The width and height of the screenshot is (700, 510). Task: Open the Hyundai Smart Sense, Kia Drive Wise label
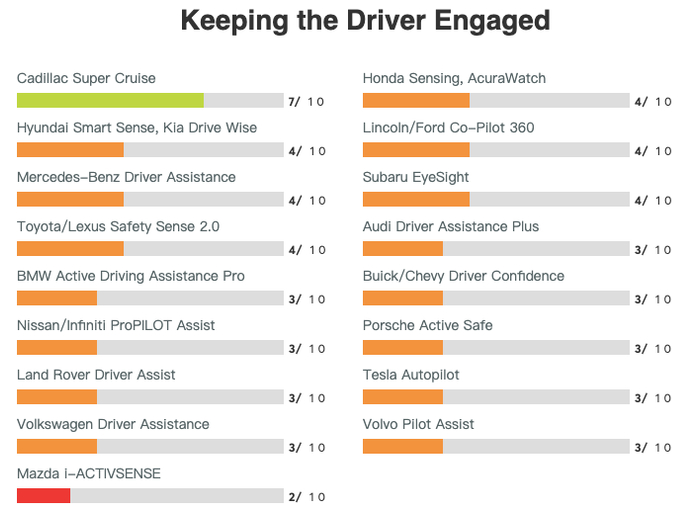137,128
